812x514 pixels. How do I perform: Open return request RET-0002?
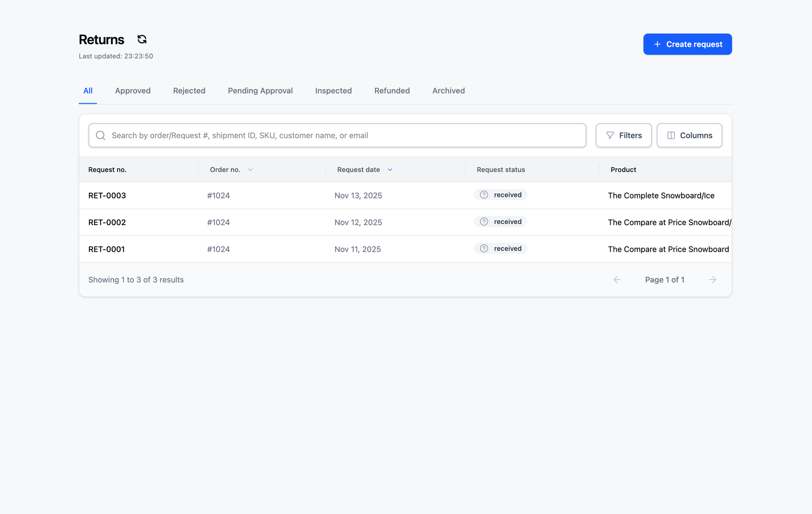coord(107,222)
